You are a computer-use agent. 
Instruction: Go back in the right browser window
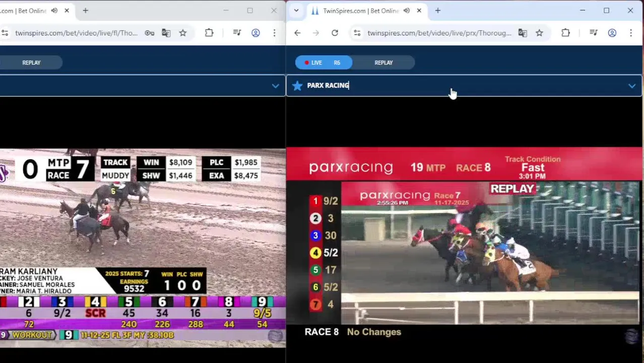(x=297, y=33)
